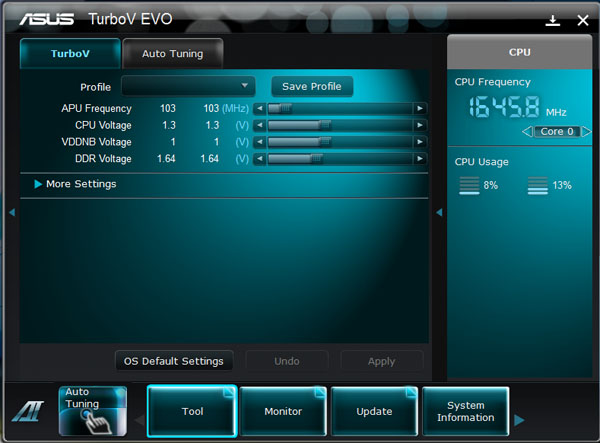
Task: Show previous bottom menu items arrow
Action: 140,420
